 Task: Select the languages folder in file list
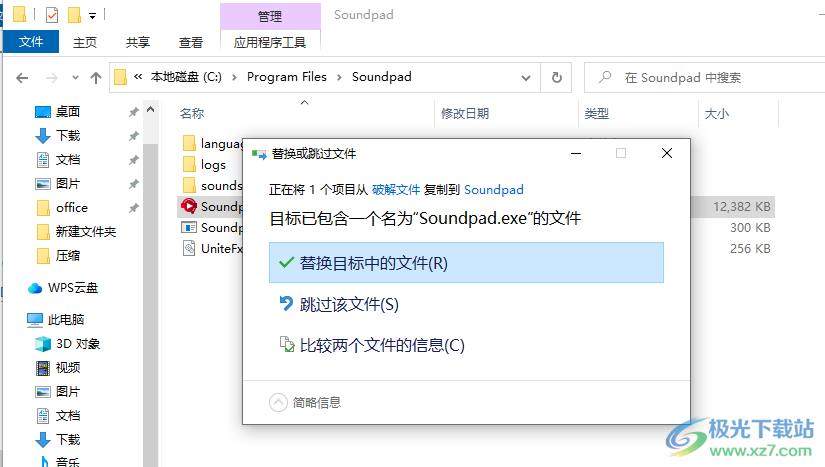point(212,144)
